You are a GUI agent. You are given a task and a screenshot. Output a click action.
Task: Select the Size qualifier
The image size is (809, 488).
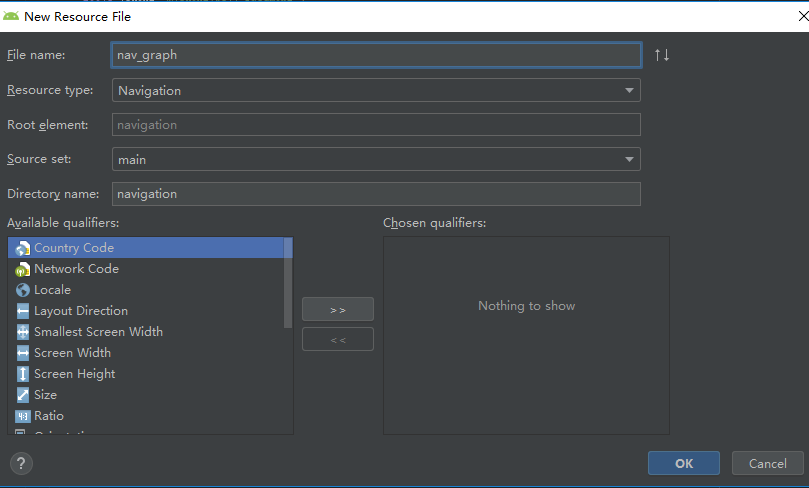click(x=146, y=395)
